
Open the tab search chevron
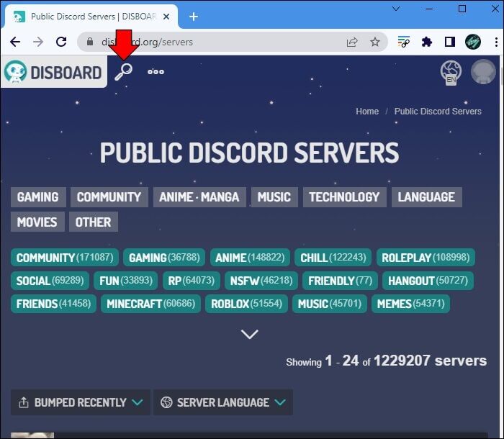[x=396, y=9]
